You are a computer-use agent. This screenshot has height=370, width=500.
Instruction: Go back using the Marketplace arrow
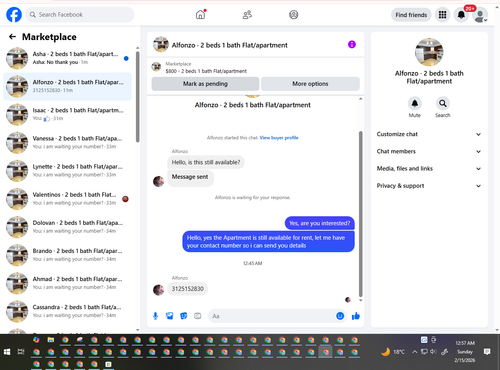point(12,37)
